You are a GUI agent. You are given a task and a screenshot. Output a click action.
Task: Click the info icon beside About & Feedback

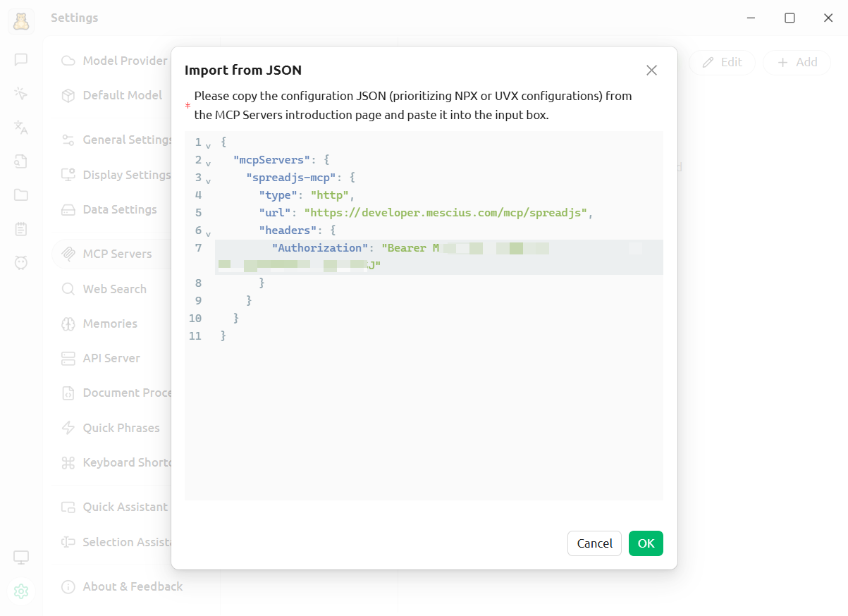tap(68, 586)
